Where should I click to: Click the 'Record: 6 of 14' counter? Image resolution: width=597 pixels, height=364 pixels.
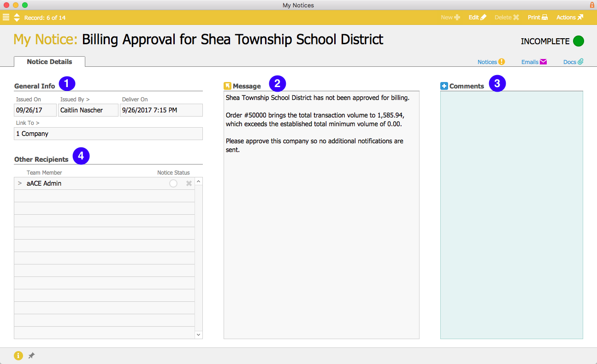(45, 18)
